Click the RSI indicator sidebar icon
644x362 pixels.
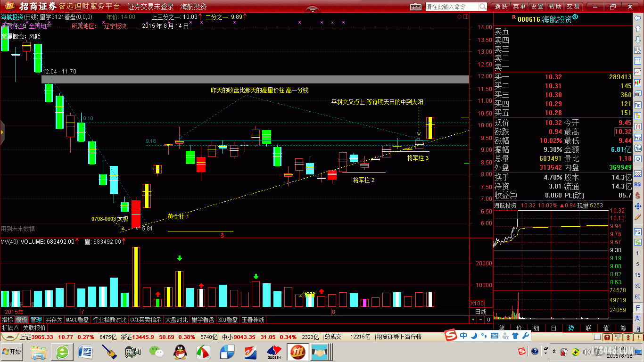[638, 184]
